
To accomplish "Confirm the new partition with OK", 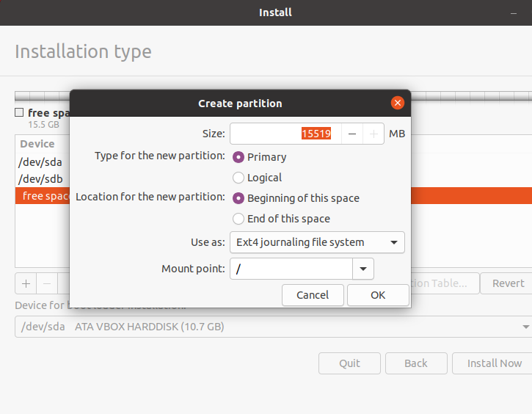I will click(378, 295).
